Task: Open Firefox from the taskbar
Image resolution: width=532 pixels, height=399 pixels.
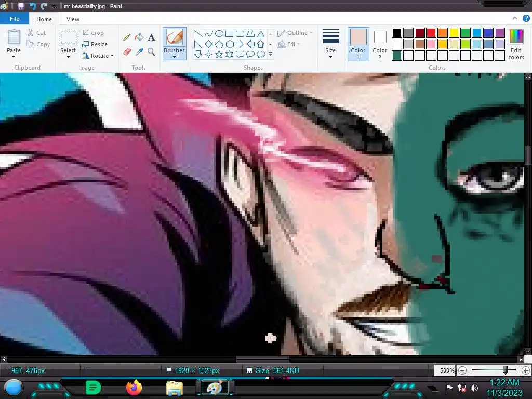Action: (x=134, y=388)
